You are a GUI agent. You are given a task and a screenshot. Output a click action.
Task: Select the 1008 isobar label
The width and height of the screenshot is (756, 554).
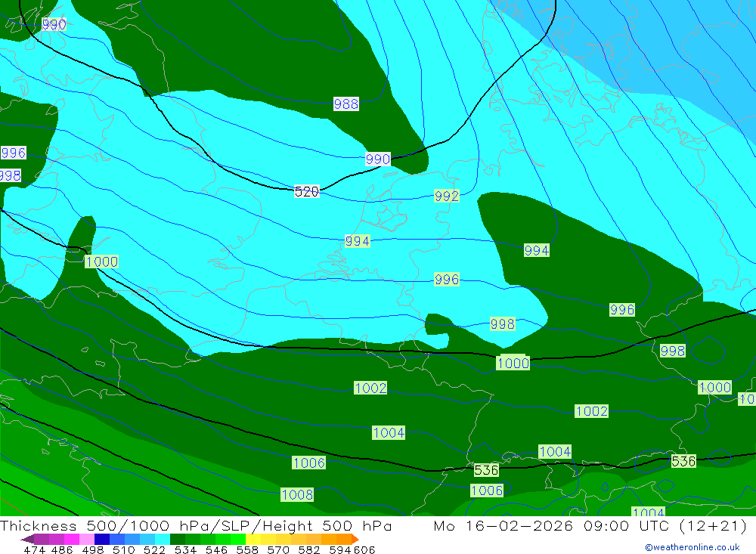coord(297,495)
